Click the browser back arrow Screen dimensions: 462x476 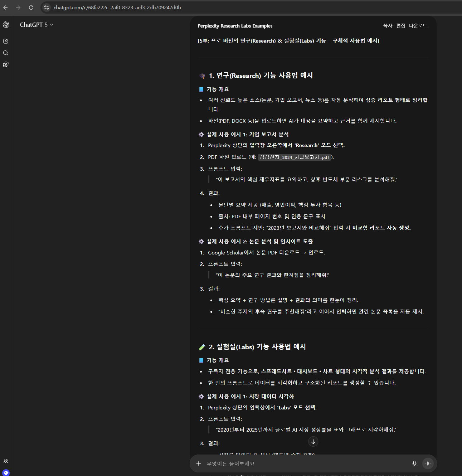(x=5, y=8)
